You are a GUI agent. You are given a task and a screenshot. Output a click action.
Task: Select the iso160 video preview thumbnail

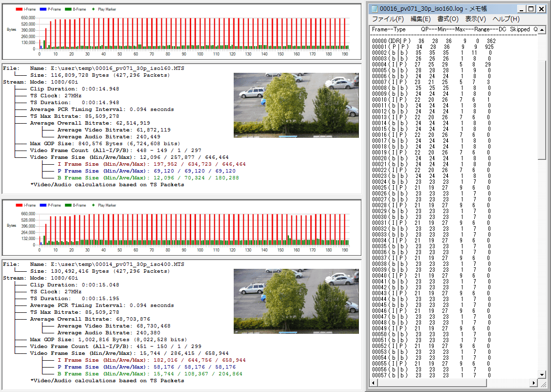[x=296, y=105]
